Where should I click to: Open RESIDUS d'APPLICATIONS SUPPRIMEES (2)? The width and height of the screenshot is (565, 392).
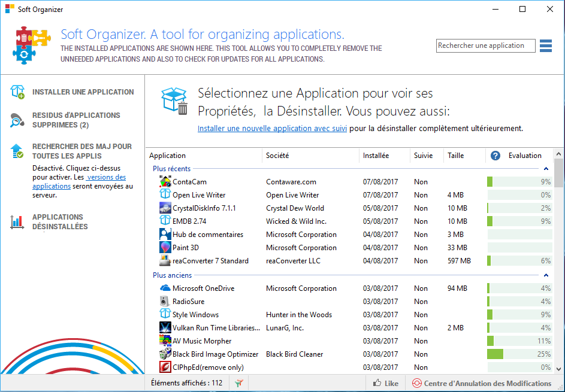pos(76,120)
